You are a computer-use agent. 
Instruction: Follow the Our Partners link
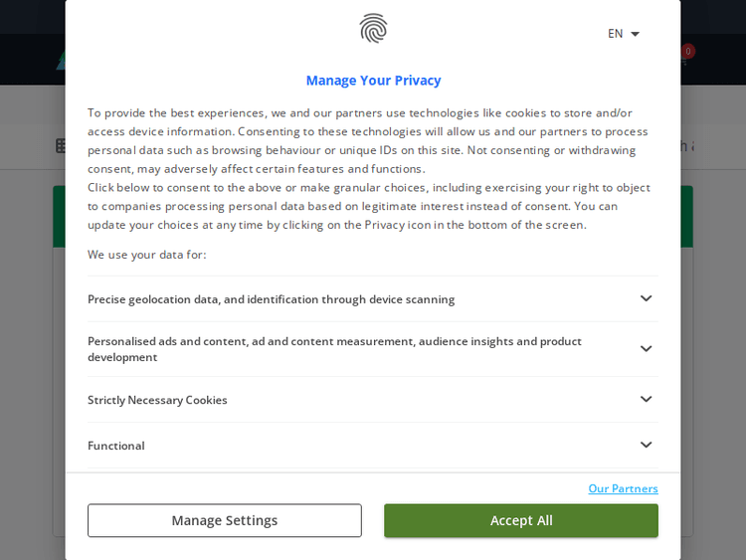623,488
